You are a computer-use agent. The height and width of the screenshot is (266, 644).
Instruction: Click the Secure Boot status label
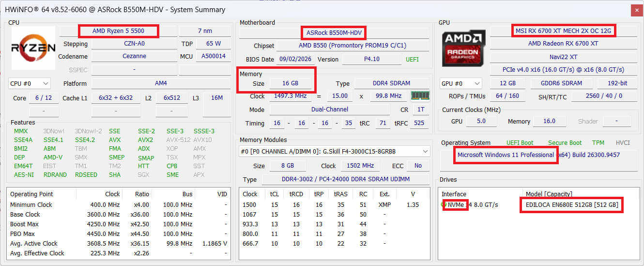pos(565,143)
